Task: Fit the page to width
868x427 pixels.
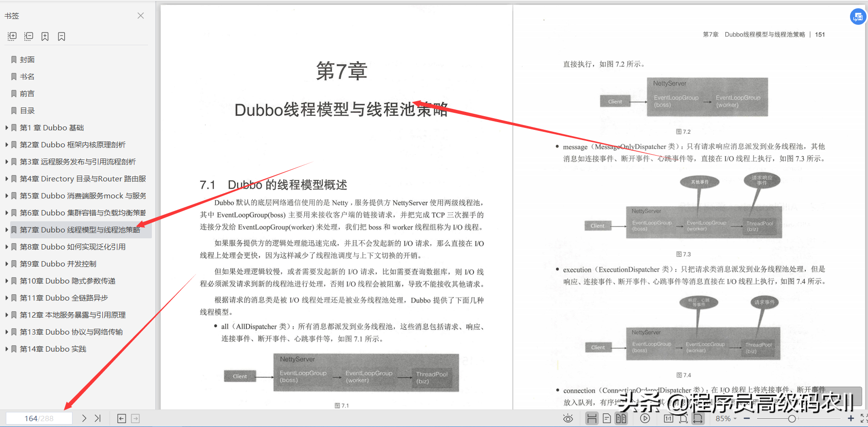Action: [698, 418]
